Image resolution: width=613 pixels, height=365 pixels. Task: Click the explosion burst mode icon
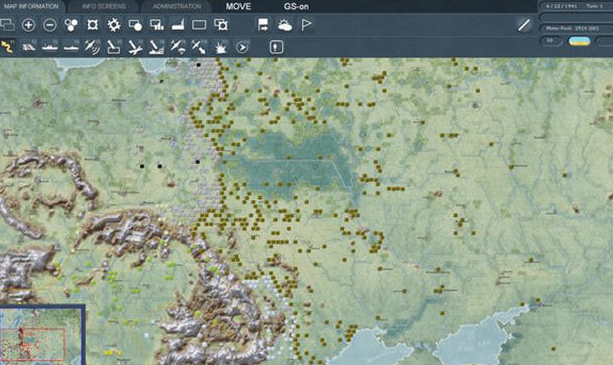[220, 47]
